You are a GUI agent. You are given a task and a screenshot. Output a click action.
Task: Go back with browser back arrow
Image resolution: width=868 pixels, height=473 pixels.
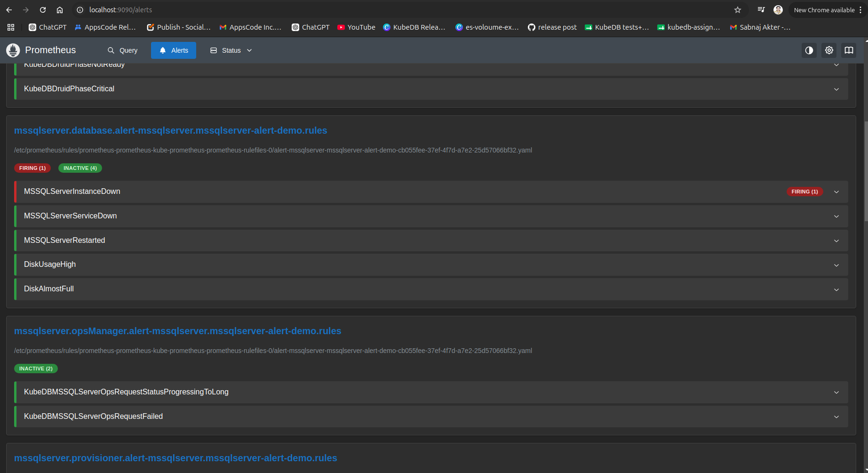click(9, 10)
